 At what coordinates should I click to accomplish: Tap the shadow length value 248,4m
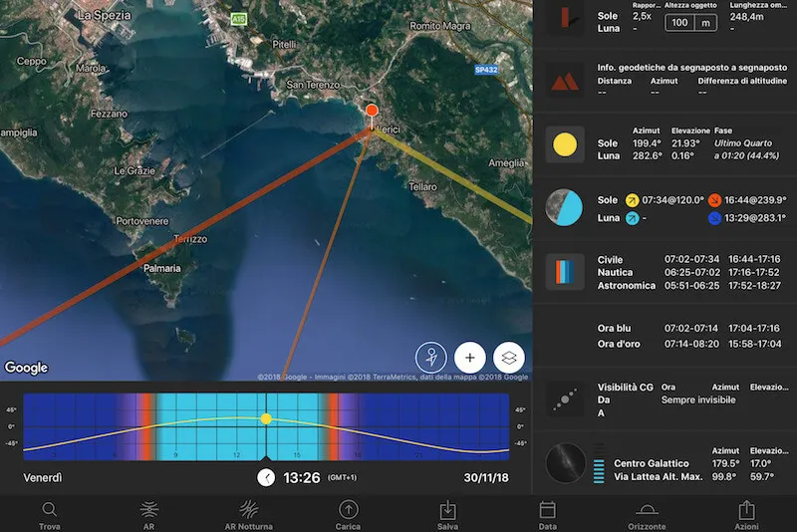point(746,17)
